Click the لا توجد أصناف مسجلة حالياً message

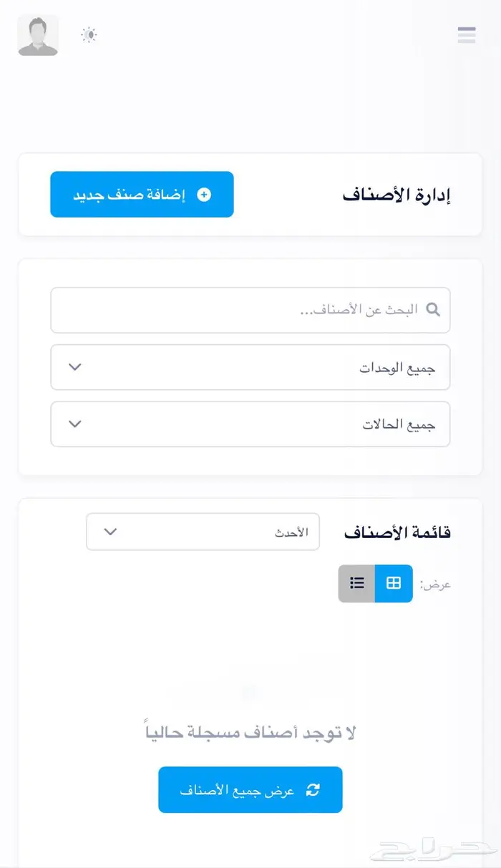click(250, 733)
